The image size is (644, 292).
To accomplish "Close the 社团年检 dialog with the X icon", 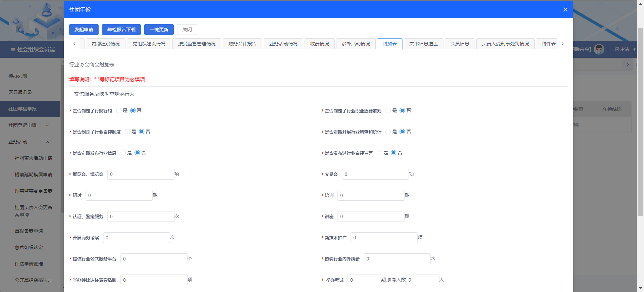I will coord(565,9).
